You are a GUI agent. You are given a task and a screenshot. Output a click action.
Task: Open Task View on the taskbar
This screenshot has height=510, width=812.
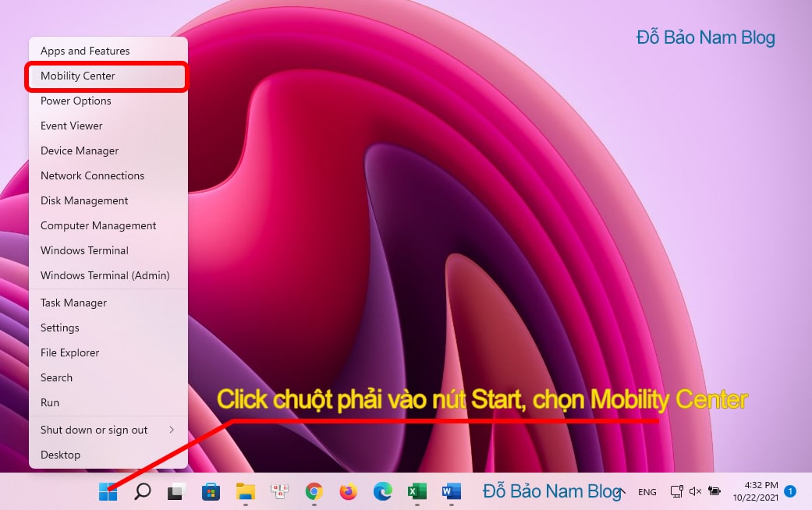(176, 491)
